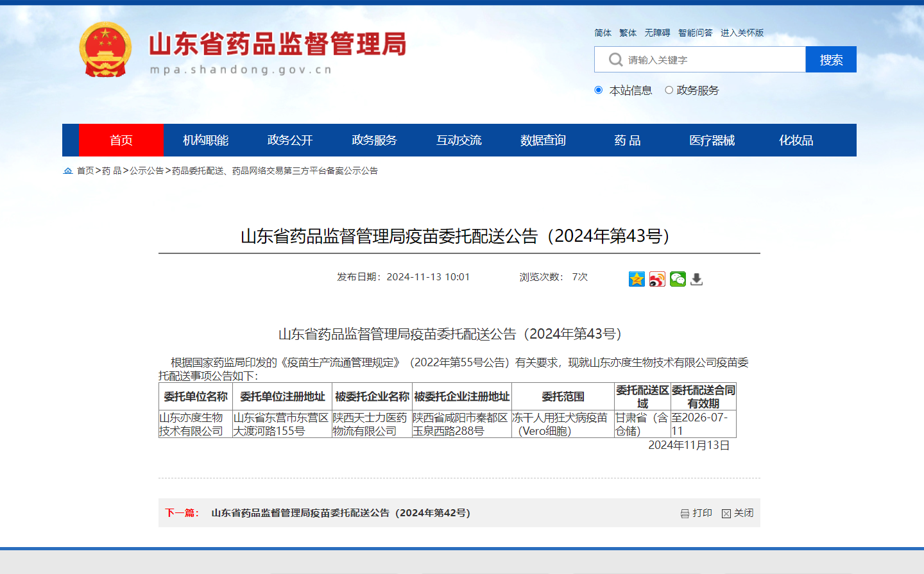Open the 医疗器械 navigation menu
This screenshot has height=574, width=924.
712,140
